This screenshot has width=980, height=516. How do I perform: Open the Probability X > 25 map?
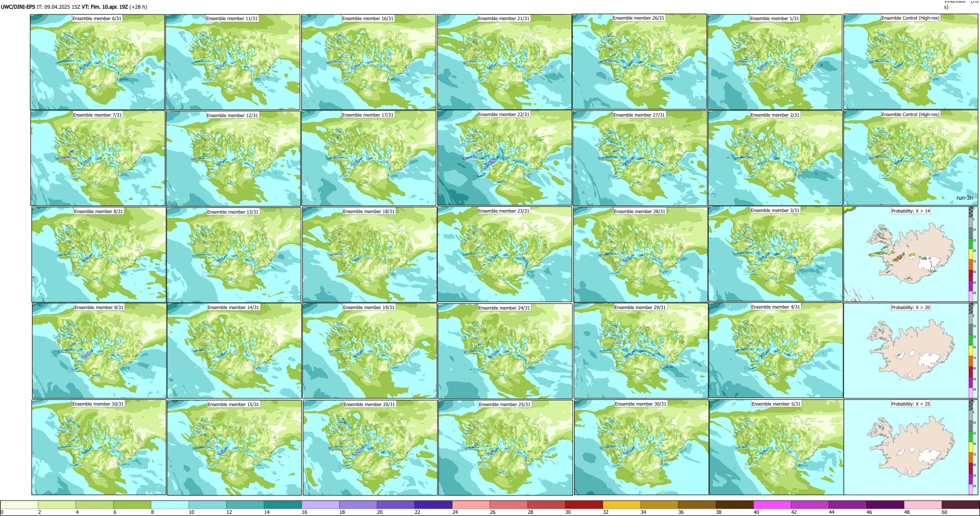pos(906,447)
